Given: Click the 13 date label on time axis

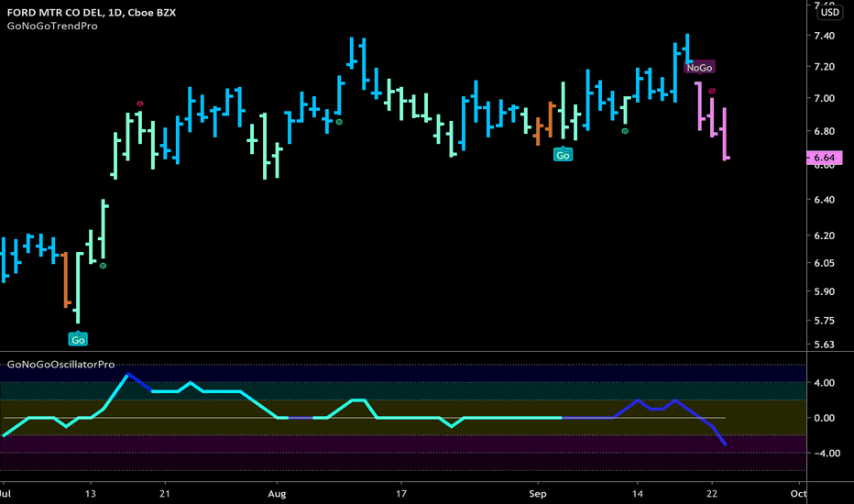Looking at the screenshot, I should (91, 494).
